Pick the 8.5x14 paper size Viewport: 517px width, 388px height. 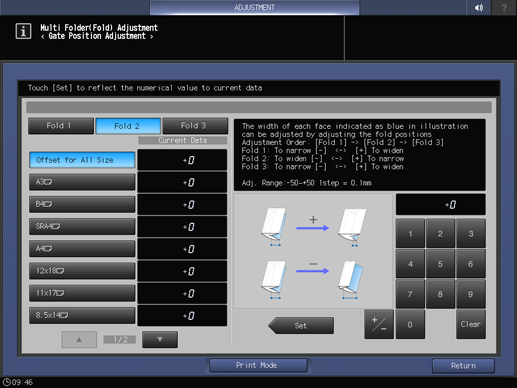click(x=82, y=315)
